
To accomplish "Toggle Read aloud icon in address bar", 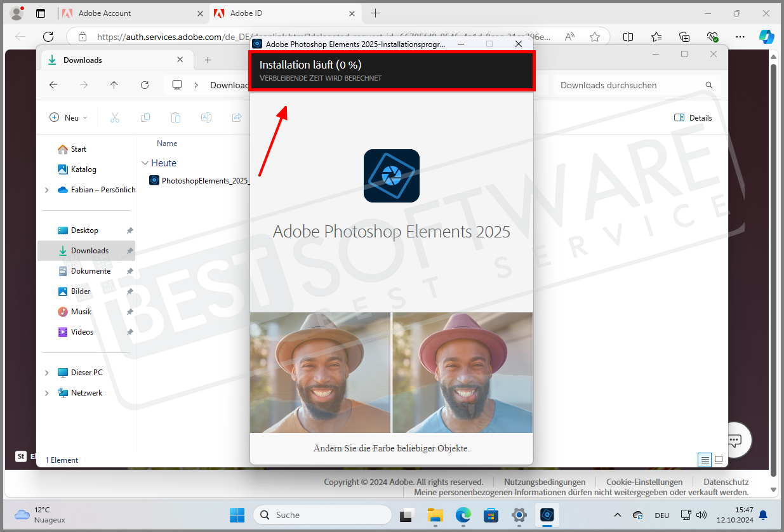I will click(x=569, y=37).
